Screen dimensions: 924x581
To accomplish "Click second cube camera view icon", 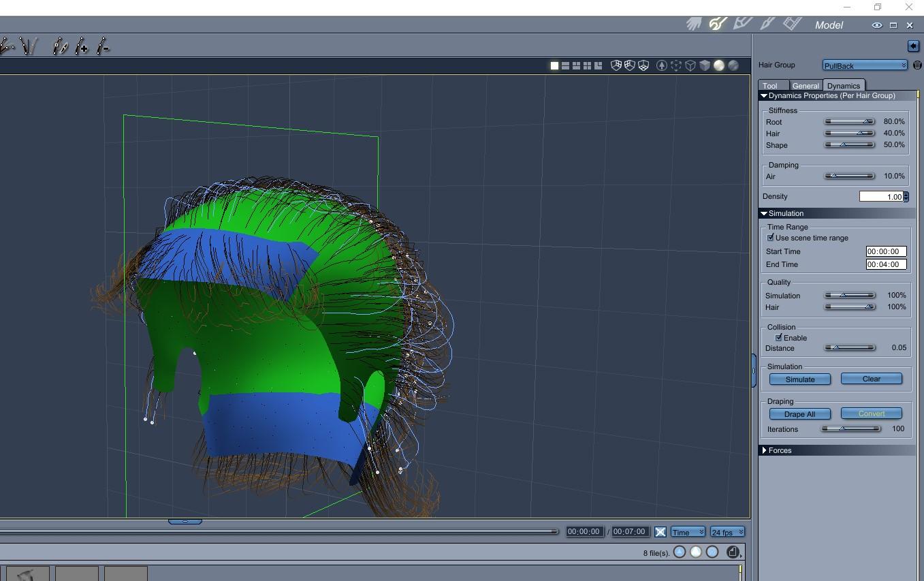I will [630, 66].
